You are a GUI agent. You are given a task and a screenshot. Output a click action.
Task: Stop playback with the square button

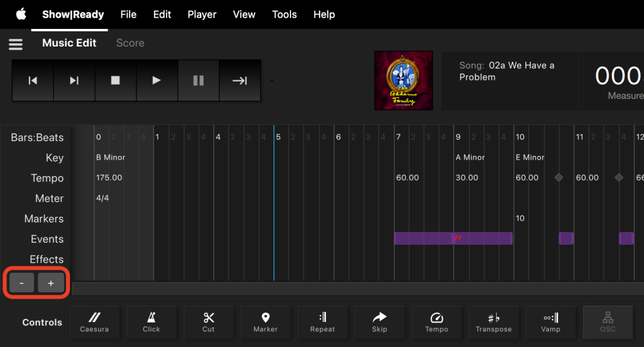click(115, 80)
